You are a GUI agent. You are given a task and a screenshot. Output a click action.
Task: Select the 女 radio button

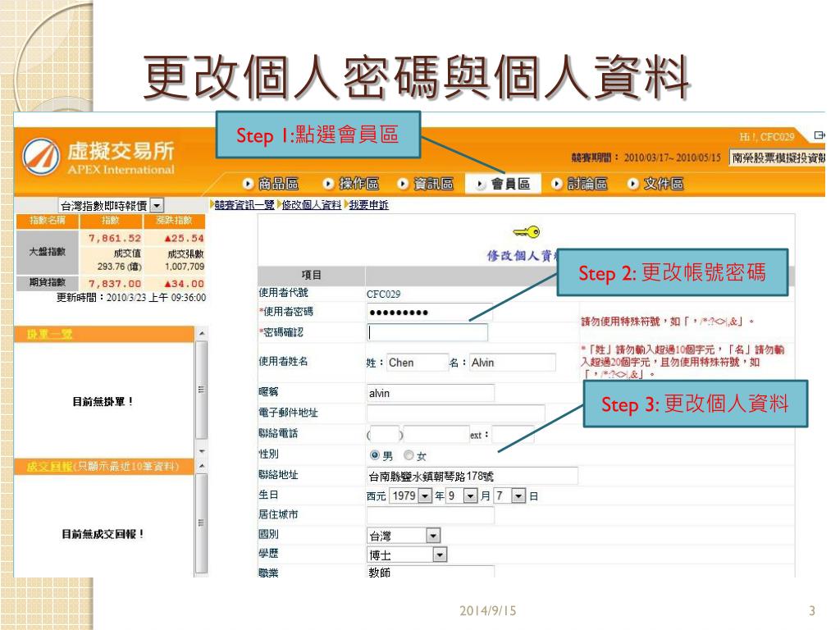tap(409, 455)
